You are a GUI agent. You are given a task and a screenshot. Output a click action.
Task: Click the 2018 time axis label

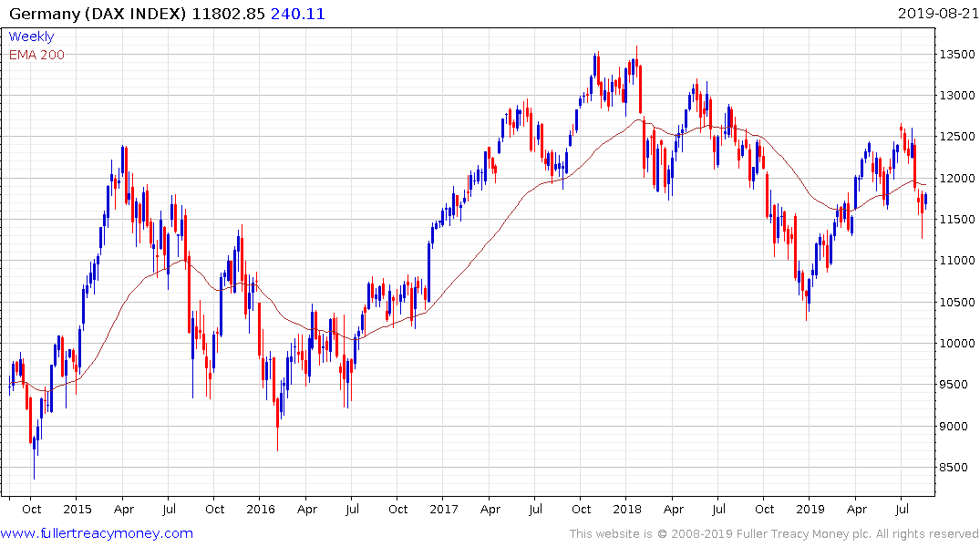pos(627,510)
